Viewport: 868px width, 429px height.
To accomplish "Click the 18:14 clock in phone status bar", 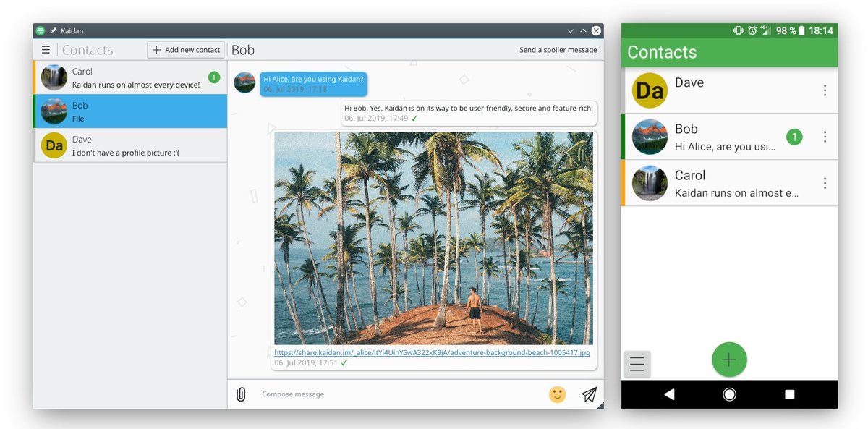I will tap(820, 30).
